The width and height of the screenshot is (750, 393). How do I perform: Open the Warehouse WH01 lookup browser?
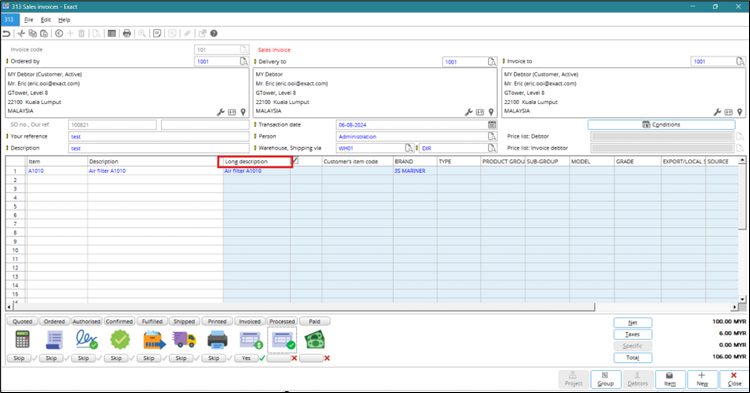pos(409,148)
